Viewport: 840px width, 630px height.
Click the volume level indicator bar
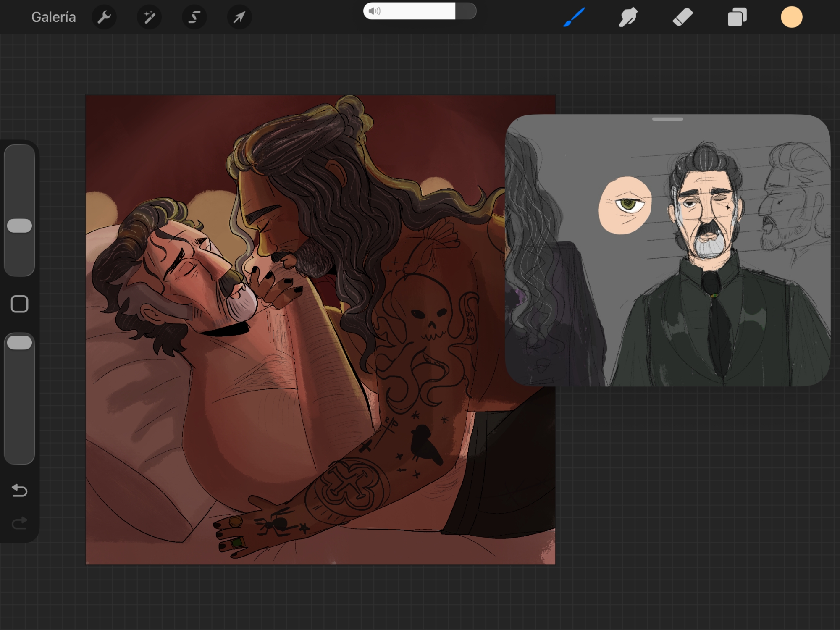tap(419, 11)
